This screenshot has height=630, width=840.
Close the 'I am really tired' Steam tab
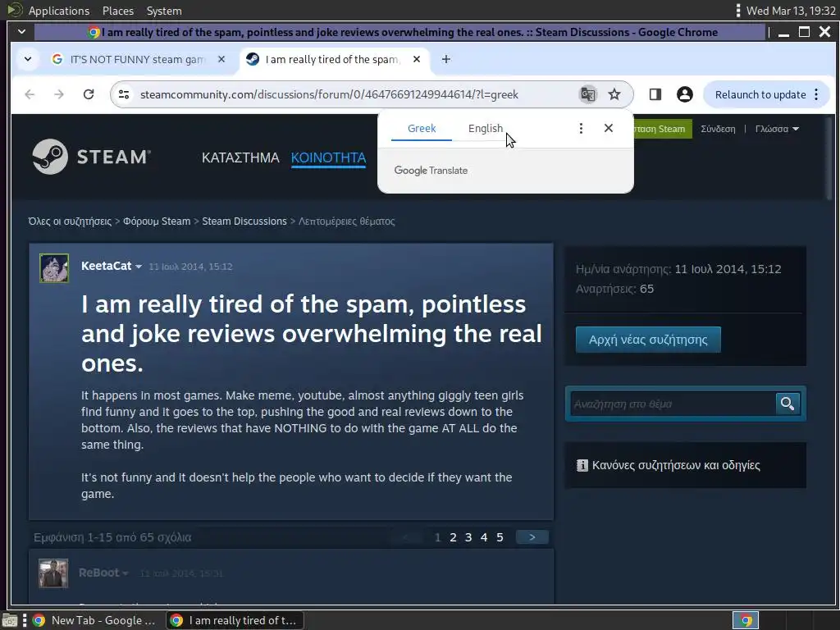point(417,59)
